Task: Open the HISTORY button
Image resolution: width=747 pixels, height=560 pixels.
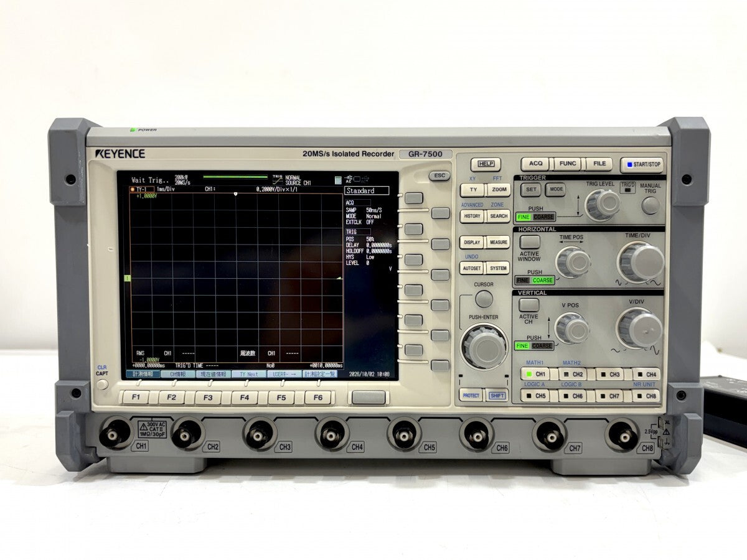Action: tap(472, 217)
